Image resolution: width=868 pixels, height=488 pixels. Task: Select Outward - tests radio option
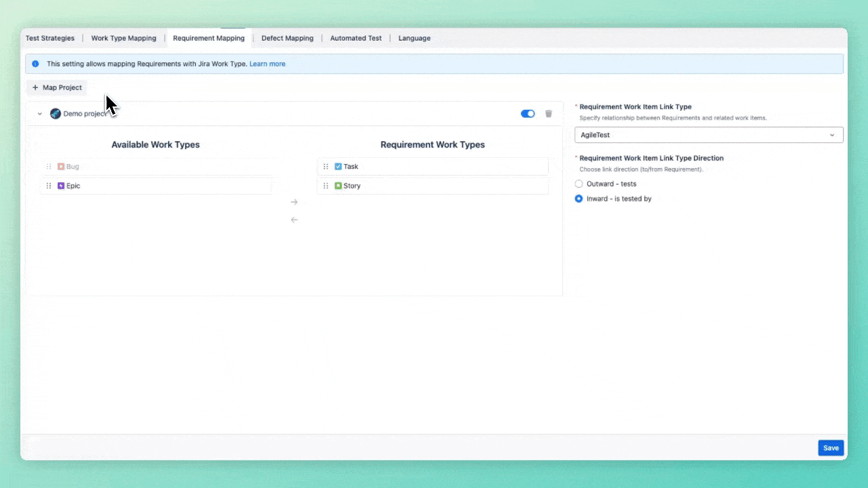pos(578,184)
